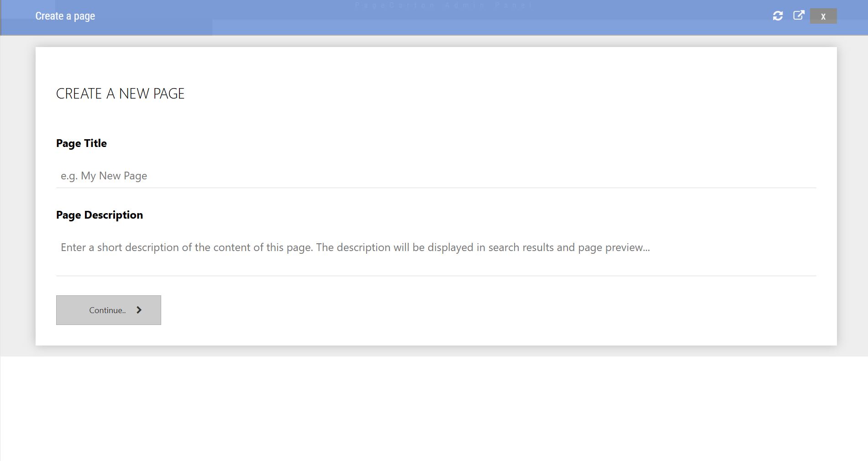868x461 pixels.
Task: Click the "Page Description" label
Action: click(x=99, y=215)
